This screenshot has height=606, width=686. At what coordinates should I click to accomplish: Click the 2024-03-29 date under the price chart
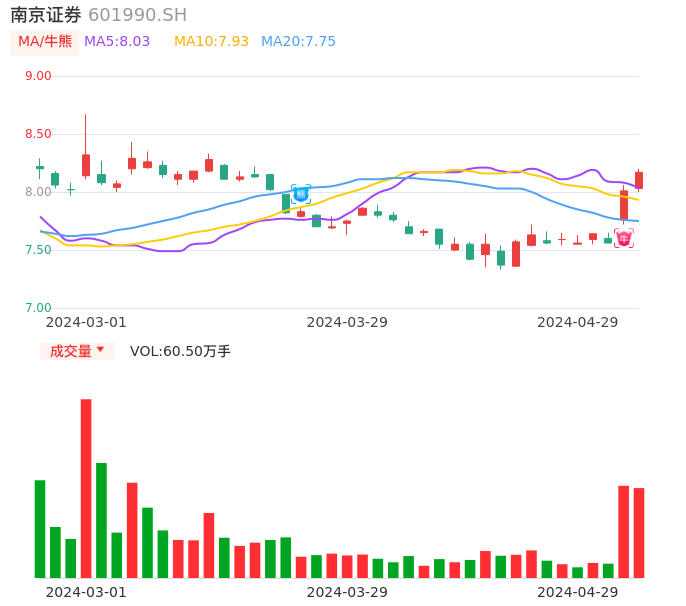click(347, 322)
